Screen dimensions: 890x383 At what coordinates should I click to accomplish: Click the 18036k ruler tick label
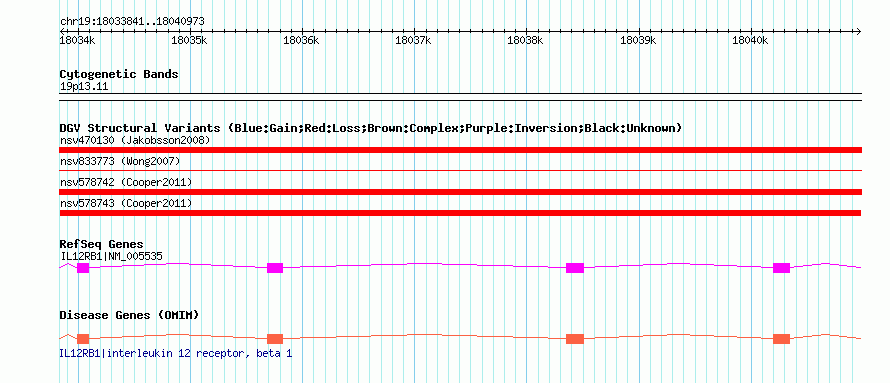[x=301, y=40]
